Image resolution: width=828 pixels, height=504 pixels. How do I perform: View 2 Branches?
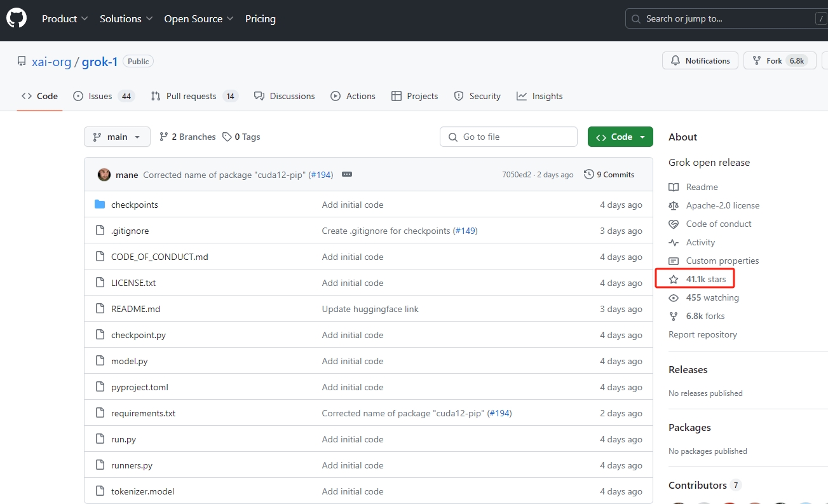tap(187, 137)
